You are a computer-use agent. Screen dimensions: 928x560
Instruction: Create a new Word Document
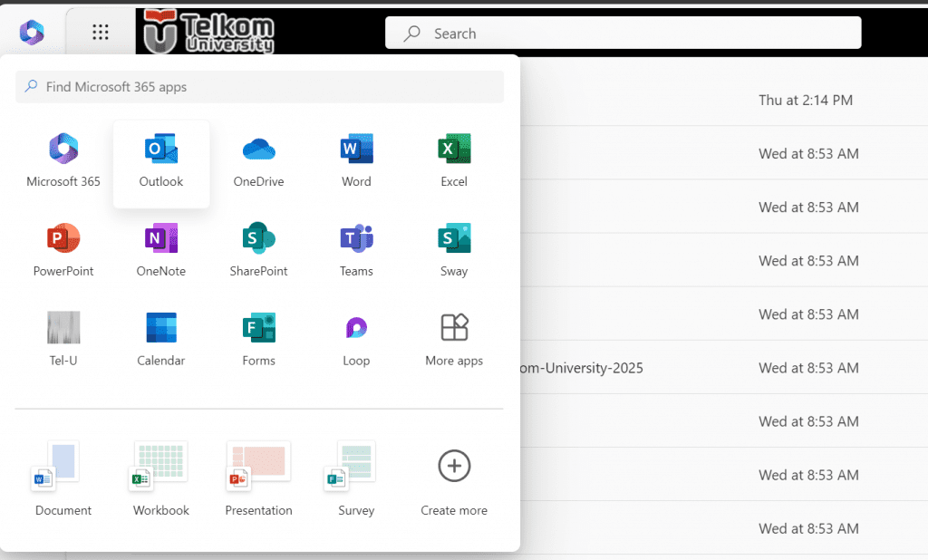(x=63, y=479)
